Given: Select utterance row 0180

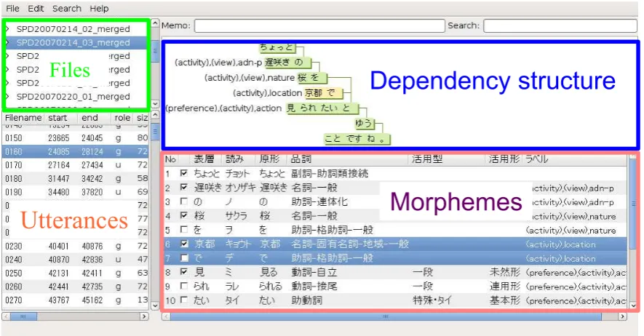Looking at the screenshot, I should 76,179.
